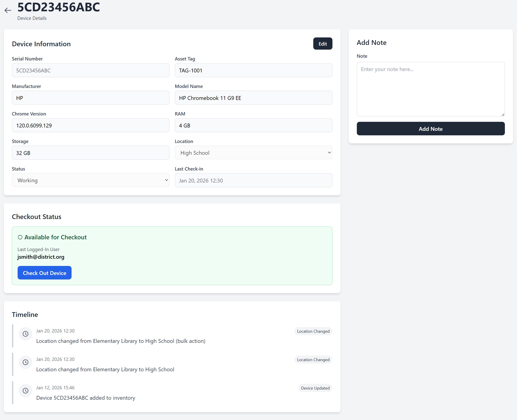Click the Last Check-in field

(x=253, y=180)
